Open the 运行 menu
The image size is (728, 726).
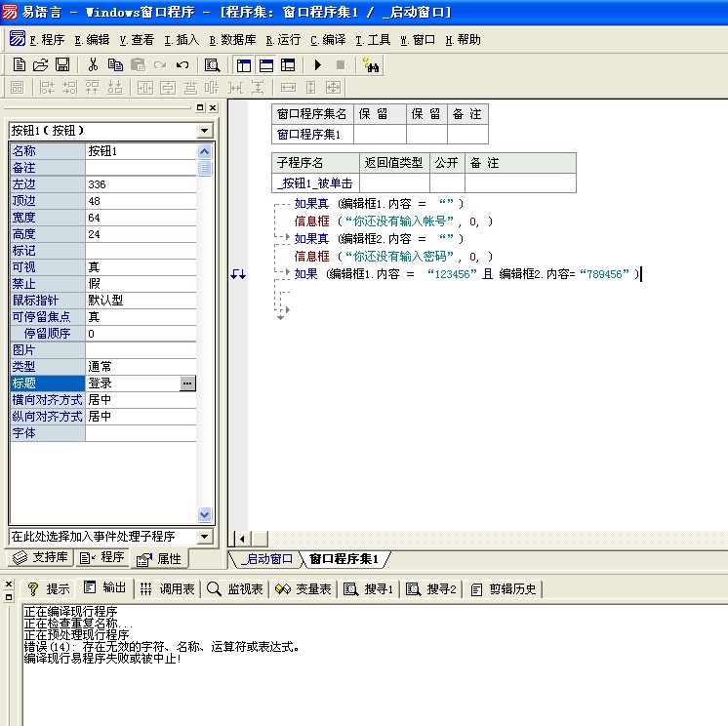pos(284,40)
